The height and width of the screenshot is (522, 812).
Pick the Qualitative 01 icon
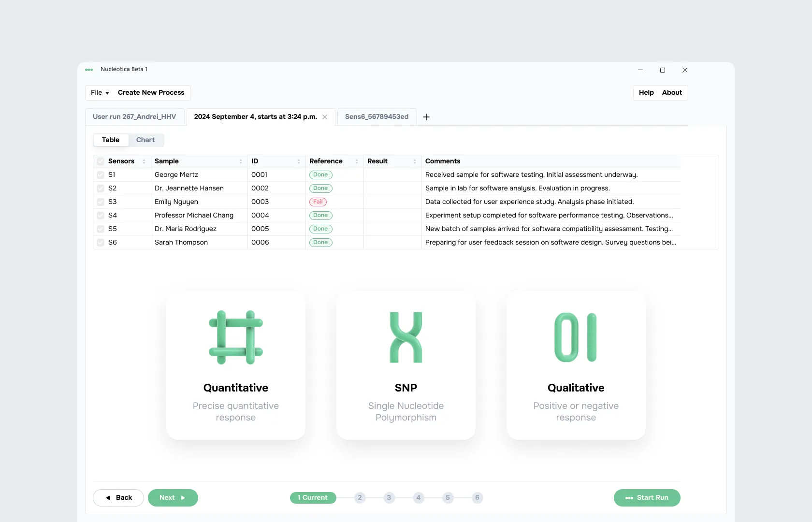(576, 337)
